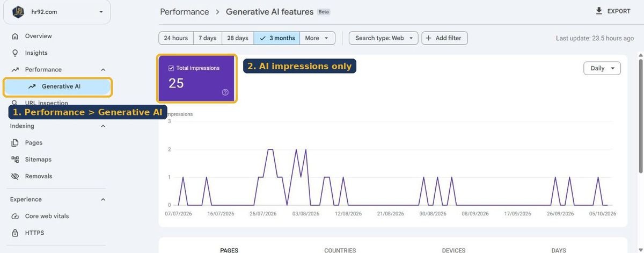
Task: Collapse the Indexing section
Action: coord(103,126)
